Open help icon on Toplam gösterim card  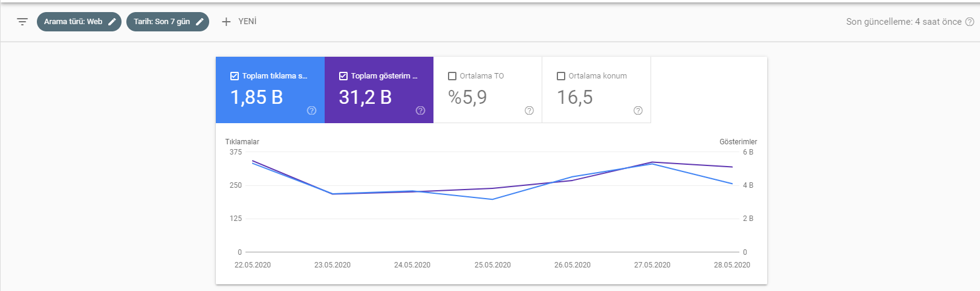coord(420,110)
